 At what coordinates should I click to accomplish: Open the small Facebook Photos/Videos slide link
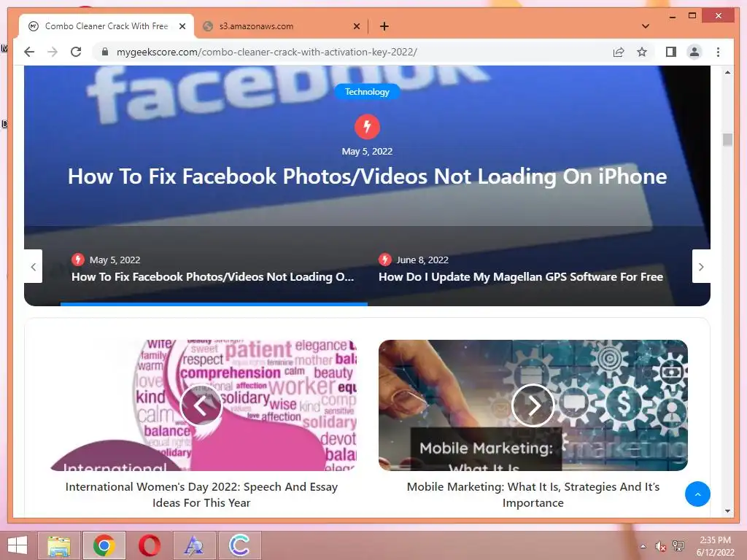click(x=212, y=276)
